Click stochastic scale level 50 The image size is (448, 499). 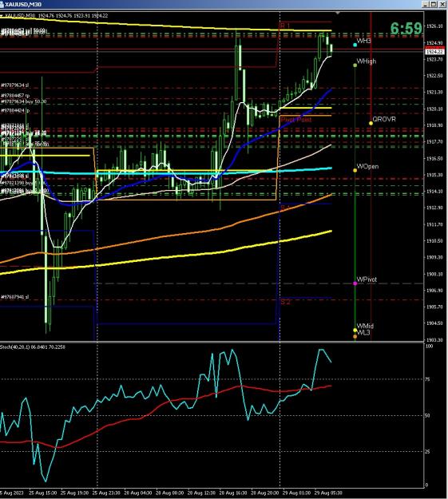coord(429,416)
